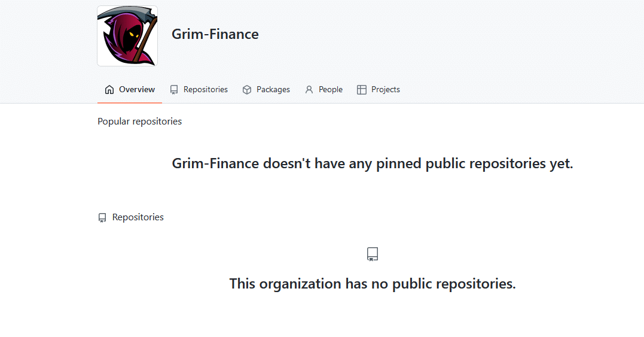Screen dimensions: 644x337
Task: Click the Repositories section heading text
Action: tap(138, 217)
